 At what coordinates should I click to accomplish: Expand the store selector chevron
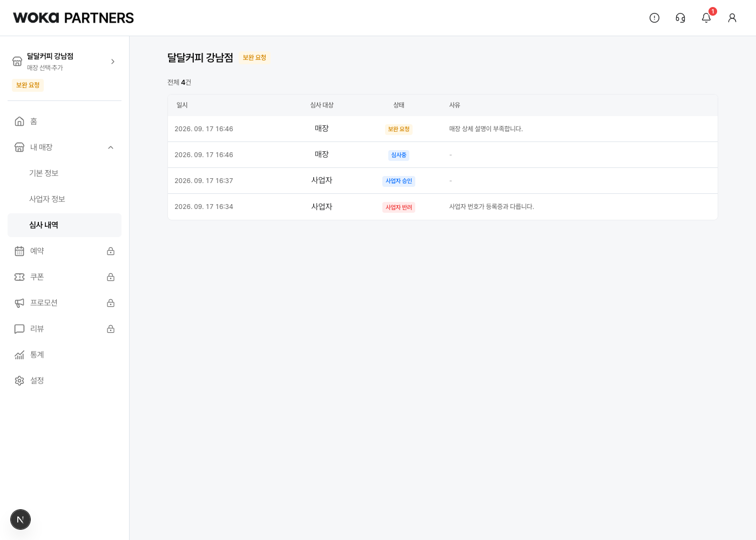(x=113, y=62)
